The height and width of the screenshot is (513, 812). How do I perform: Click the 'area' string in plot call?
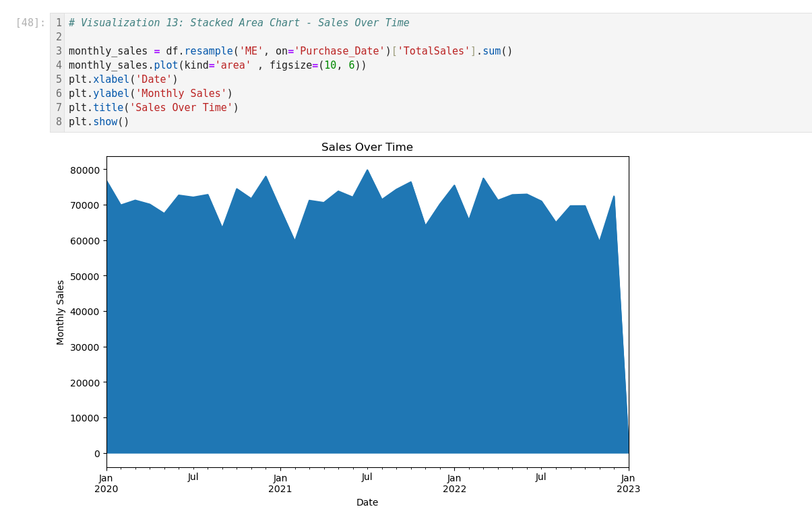pos(232,65)
